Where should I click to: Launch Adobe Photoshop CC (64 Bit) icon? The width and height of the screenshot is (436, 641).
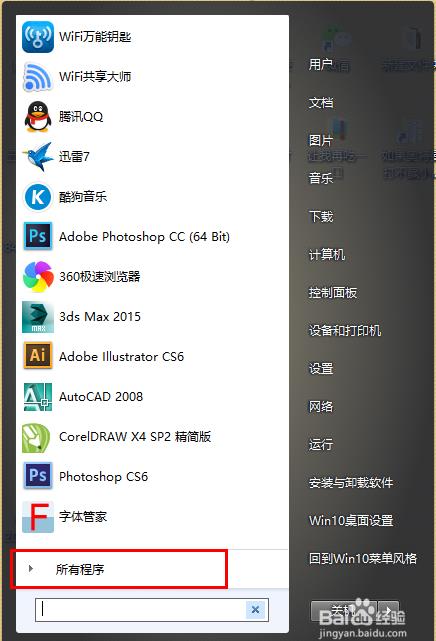[38, 236]
